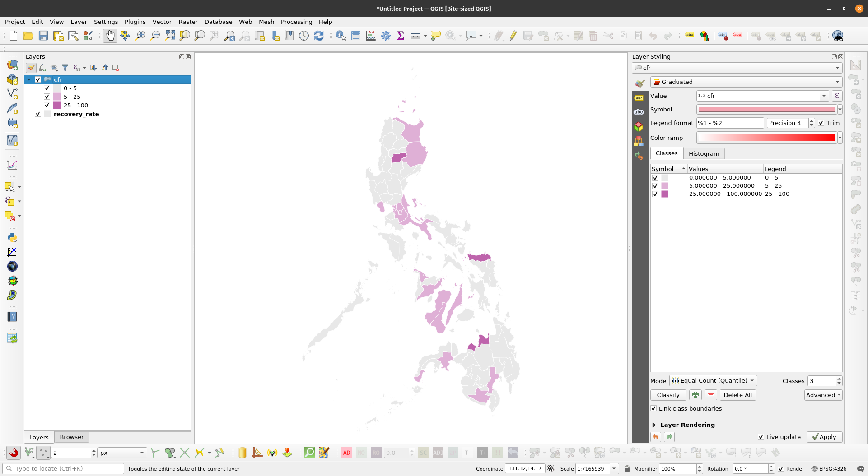Click the Save Project floppy disk icon

[x=43, y=36]
